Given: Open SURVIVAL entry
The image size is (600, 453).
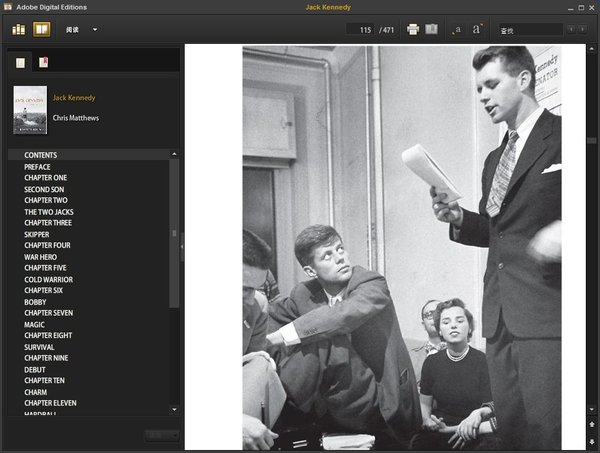Looking at the screenshot, I should coord(39,347).
